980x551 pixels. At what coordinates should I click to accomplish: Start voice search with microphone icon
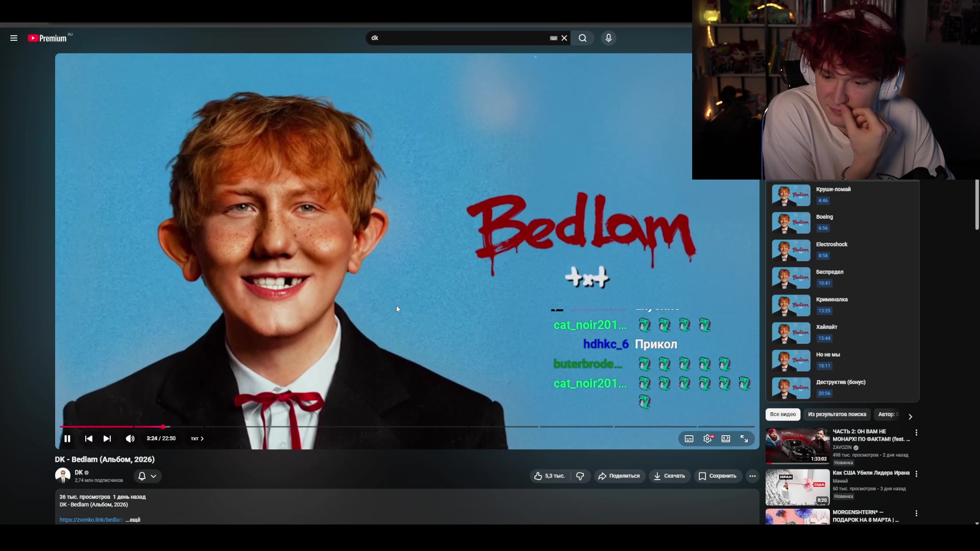point(608,38)
